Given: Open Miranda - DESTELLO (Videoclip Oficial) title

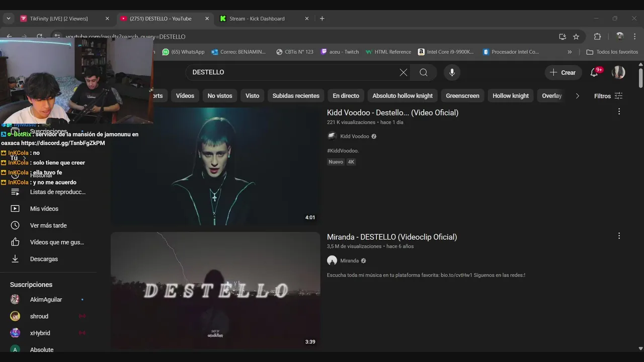Looking at the screenshot, I should [392, 237].
